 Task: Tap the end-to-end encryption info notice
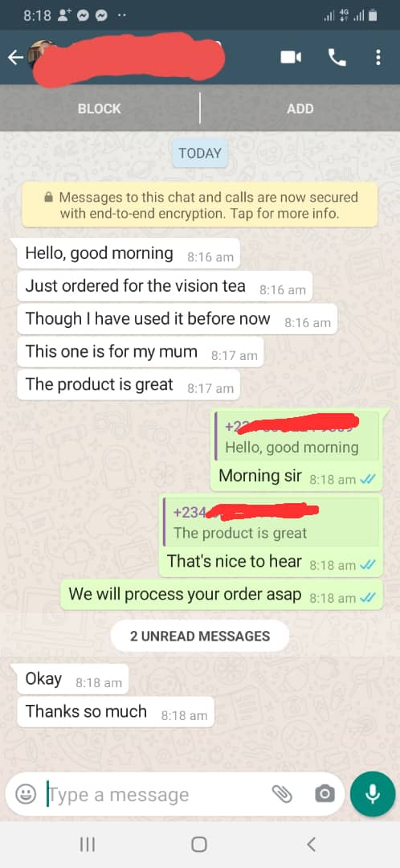[x=200, y=205]
